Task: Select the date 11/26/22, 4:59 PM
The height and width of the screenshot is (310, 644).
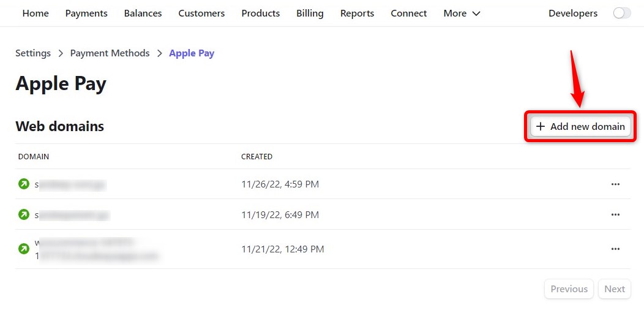Action: (x=280, y=184)
